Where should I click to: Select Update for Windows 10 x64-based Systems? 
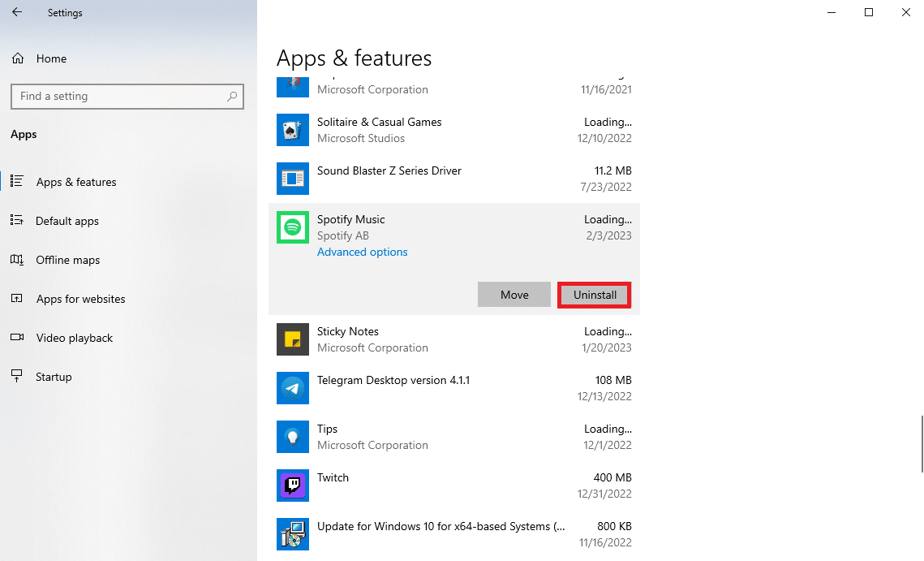441,526
